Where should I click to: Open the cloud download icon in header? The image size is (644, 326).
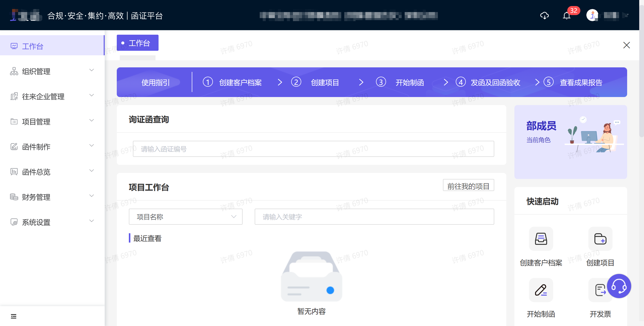[x=544, y=16]
